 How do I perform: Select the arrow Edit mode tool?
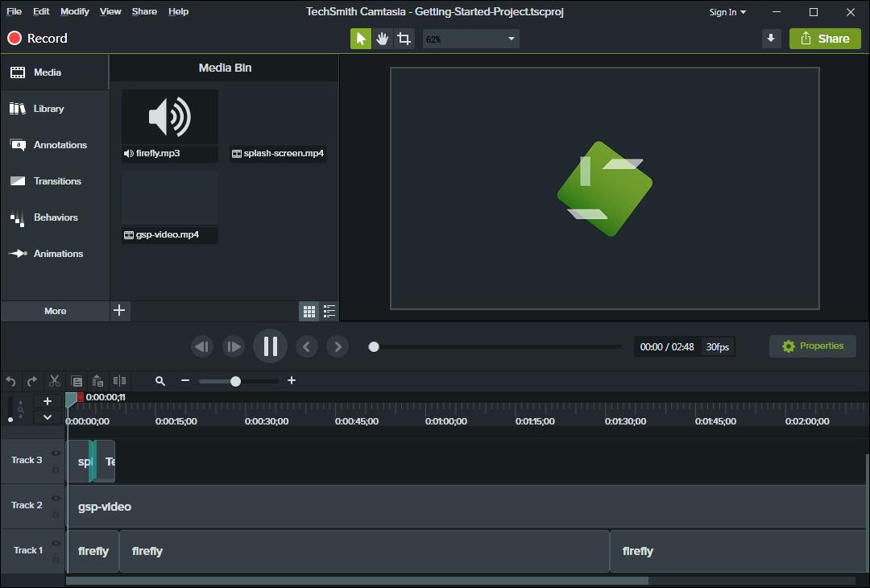pyautogui.click(x=361, y=39)
